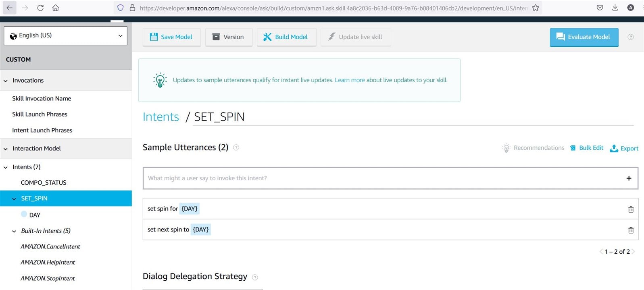The image size is (644, 290).
Task: Click the padlock site info icon
Action: [x=132, y=8]
